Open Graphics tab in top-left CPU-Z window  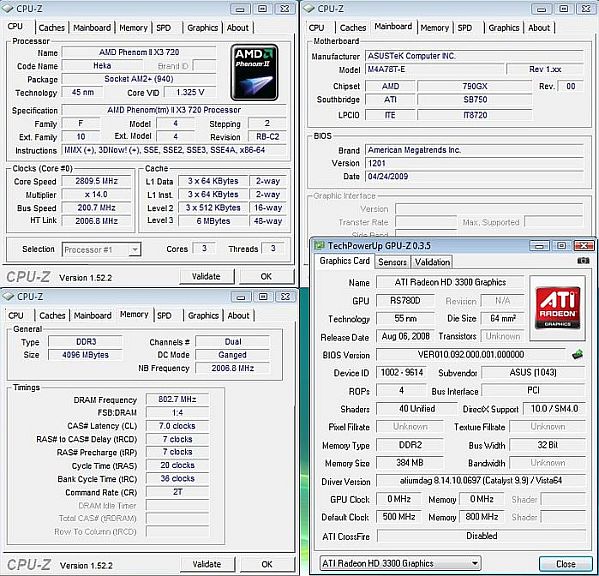click(x=202, y=28)
